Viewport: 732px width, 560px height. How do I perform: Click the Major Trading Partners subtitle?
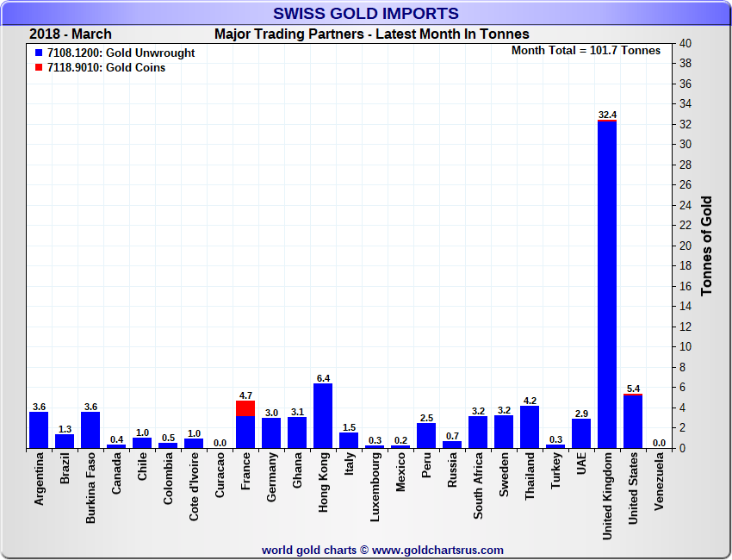(371, 34)
